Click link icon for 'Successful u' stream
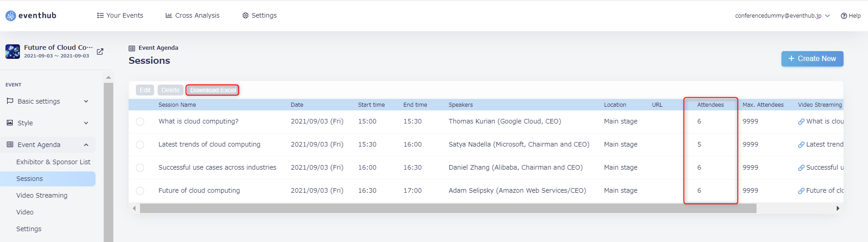This screenshot has width=868, height=242. point(801,168)
